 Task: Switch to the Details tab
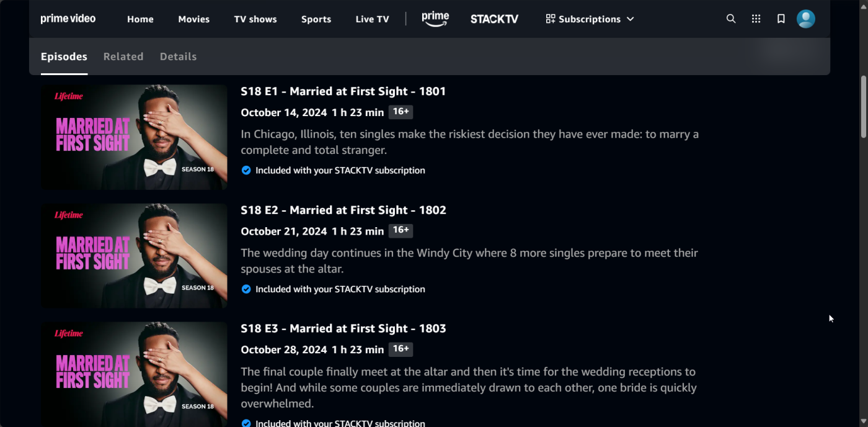pyautogui.click(x=178, y=56)
